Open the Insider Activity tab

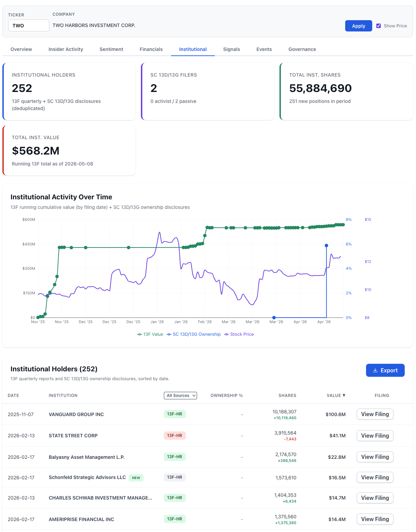click(x=66, y=49)
